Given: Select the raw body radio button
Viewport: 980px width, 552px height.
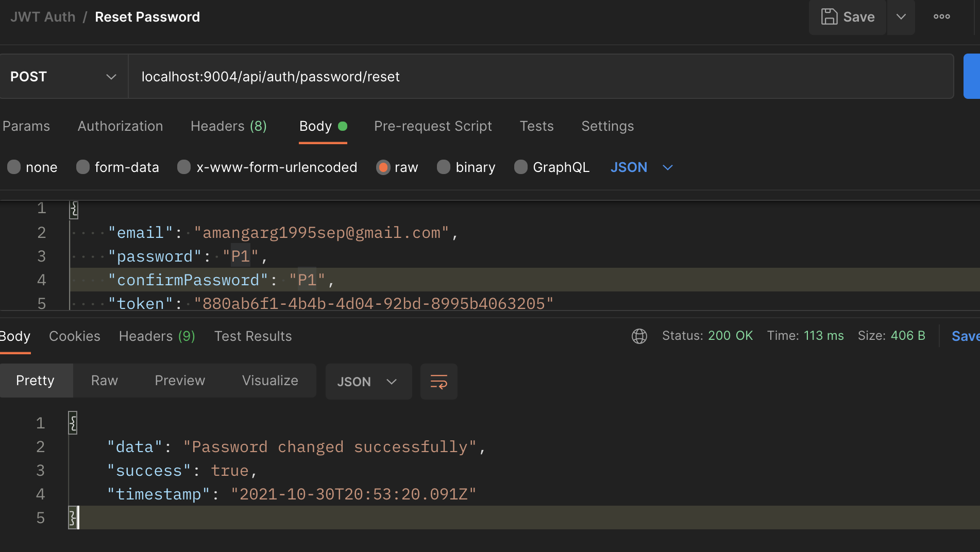Looking at the screenshot, I should 383,167.
